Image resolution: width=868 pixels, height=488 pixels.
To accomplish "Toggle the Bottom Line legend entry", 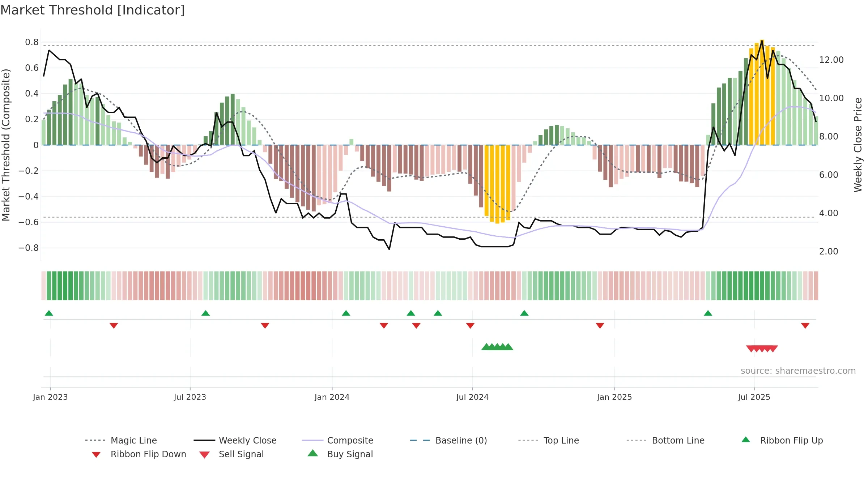I will [x=665, y=440].
